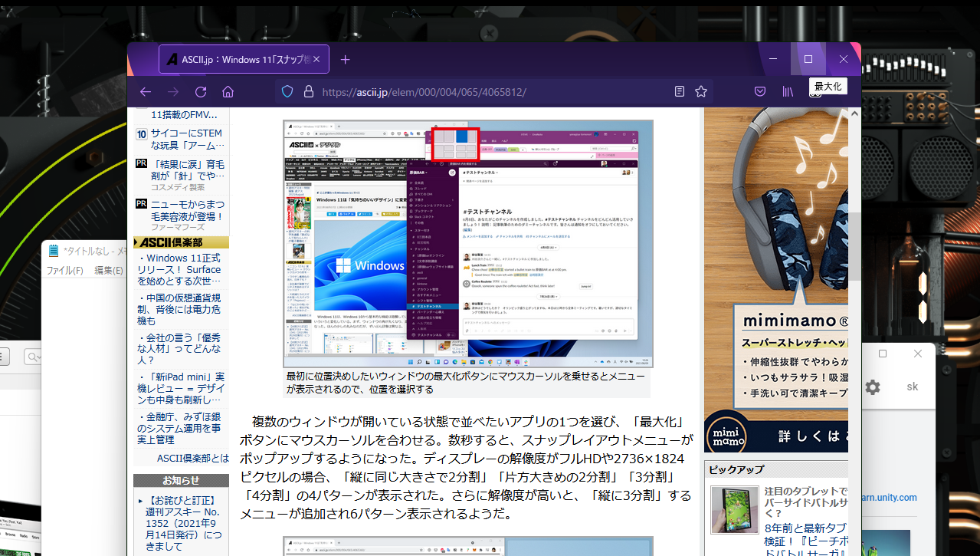The width and height of the screenshot is (980, 556).
Task: Open the 「結果に涙」育毛剤 PR link
Action: [188, 170]
